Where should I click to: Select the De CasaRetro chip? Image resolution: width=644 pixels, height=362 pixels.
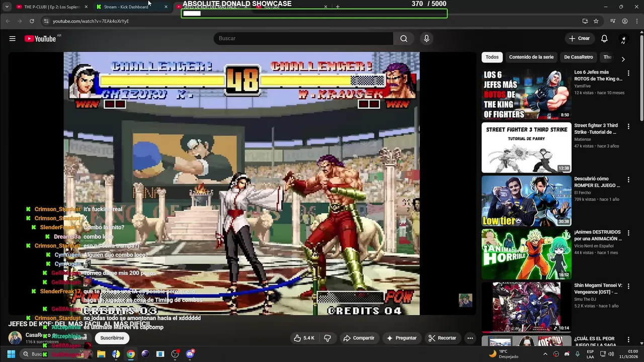(x=579, y=57)
